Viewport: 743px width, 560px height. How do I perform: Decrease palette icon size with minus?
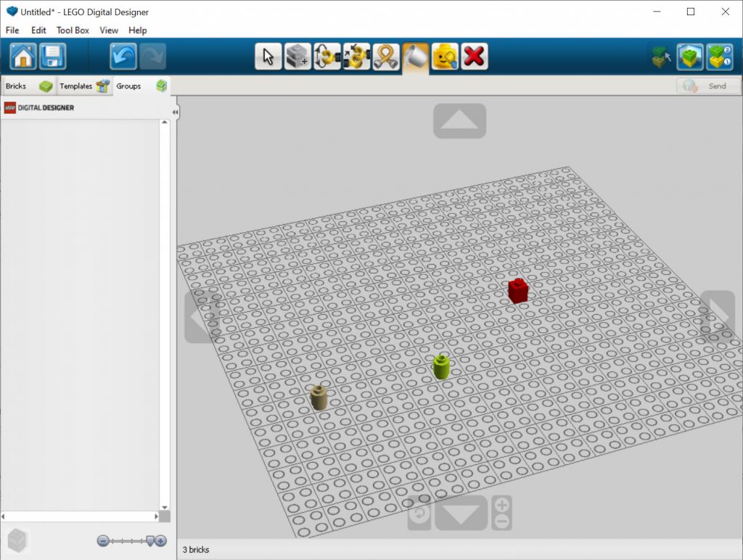click(x=103, y=540)
